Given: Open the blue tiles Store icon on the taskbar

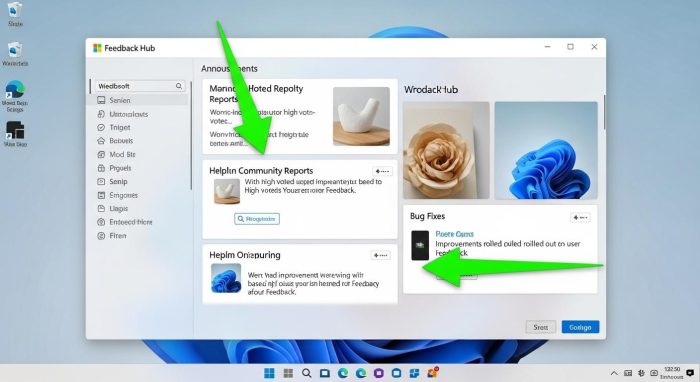Looking at the screenshot, I should (414, 373).
